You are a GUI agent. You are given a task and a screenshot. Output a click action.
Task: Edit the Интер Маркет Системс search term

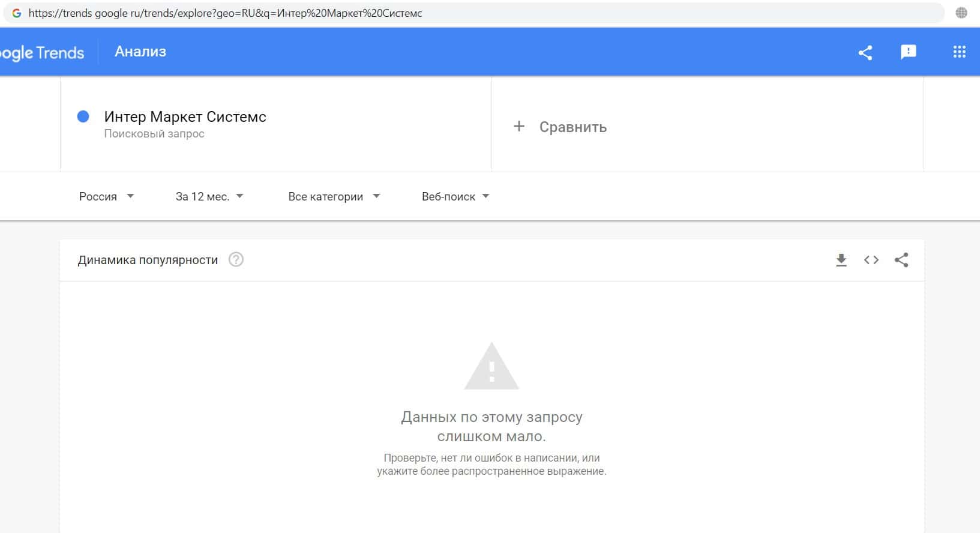185,116
